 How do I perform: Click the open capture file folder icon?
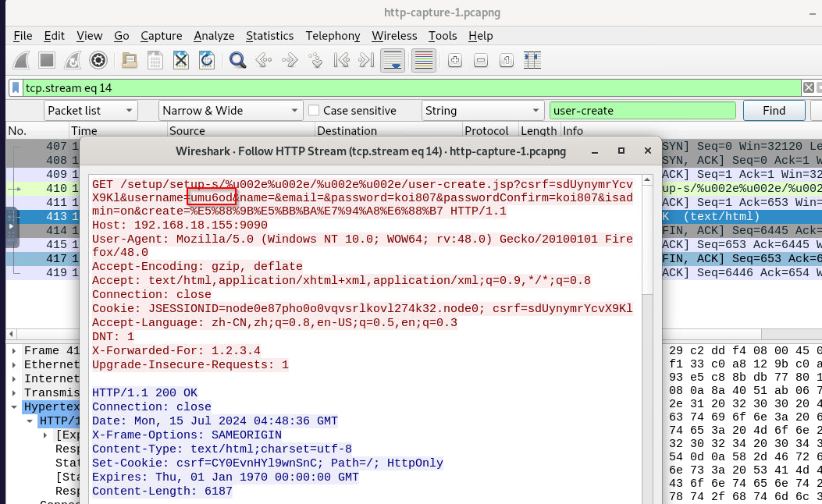click(129, 60)
